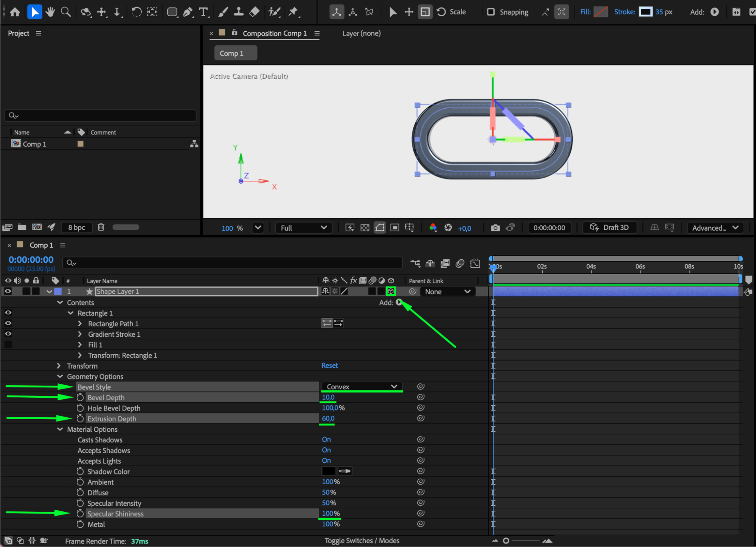The height and width of the screenshot is (547, 756).
Task: Choose the Rectangle shape tool
Action: pos(172,12)
